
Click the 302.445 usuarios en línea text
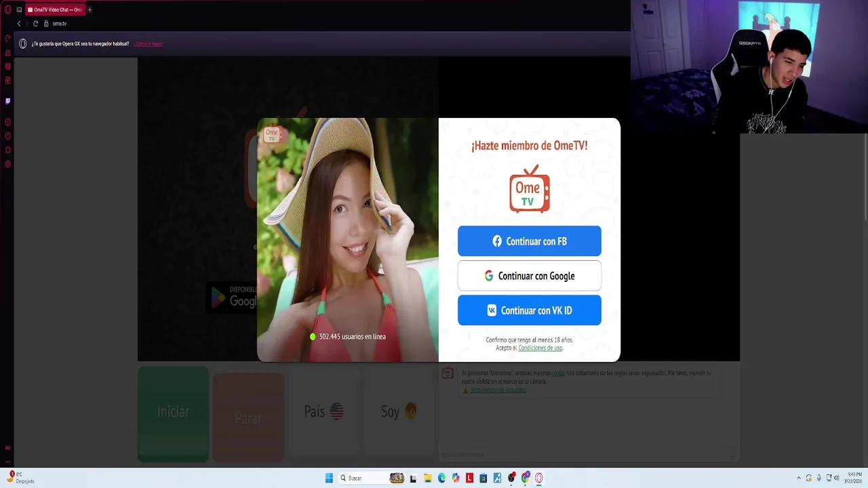click(352, 336)
